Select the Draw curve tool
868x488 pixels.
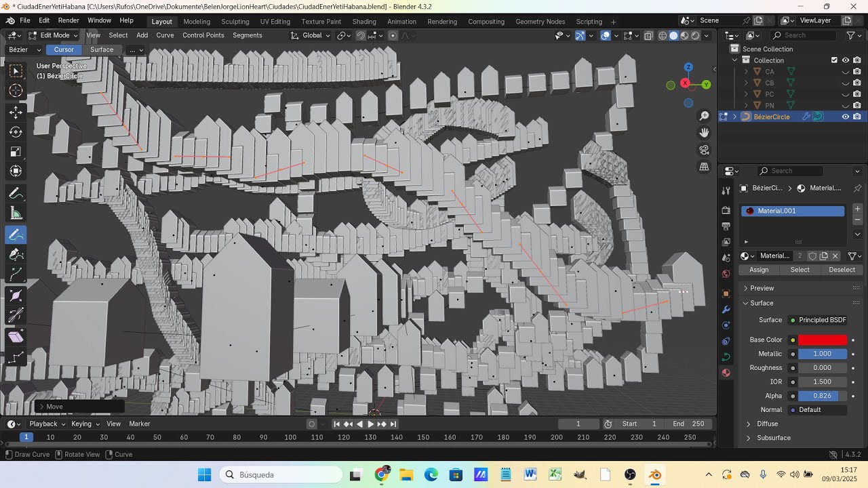[16, 235]
